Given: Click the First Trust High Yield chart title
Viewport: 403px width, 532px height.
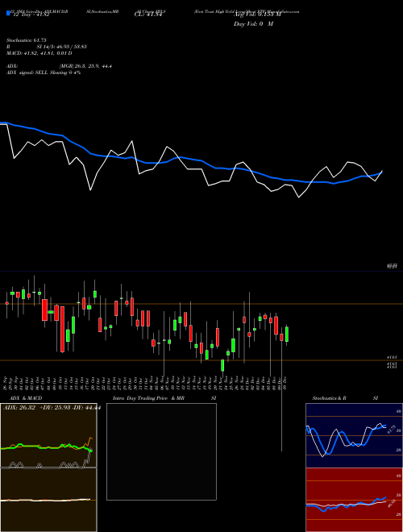Looking at the screenshot, I should tap(247, 11).
